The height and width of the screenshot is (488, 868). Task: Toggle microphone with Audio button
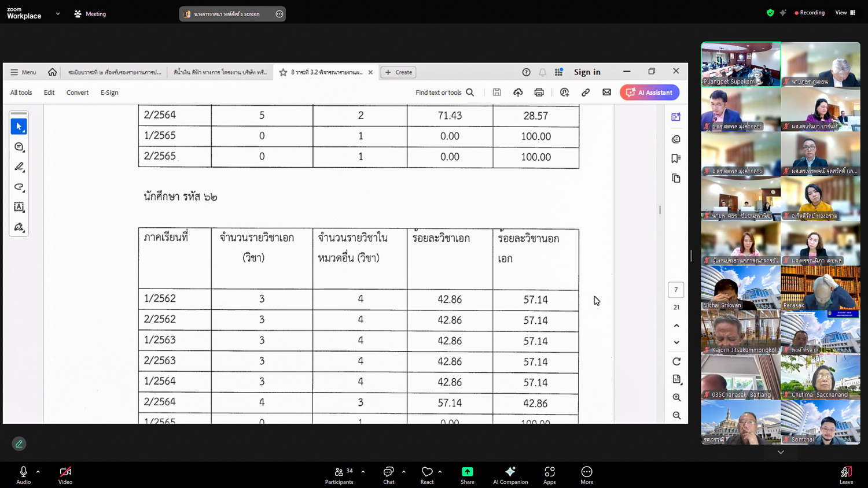(23, 475)
